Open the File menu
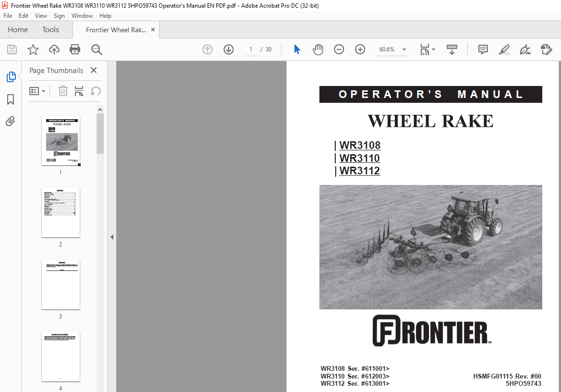Viewport: 561px width, 392px height. (x=8, y=16)
